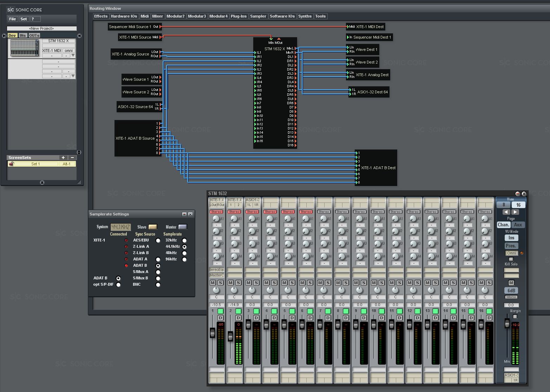Screen dimensions: 550x392
Task: Click the D button on channel 4
Action: click(274, 318)
